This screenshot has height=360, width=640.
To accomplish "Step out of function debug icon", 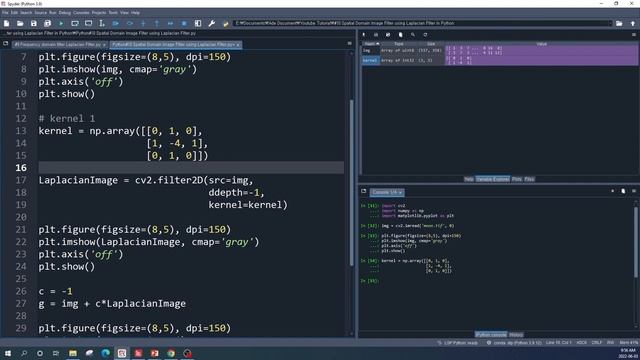I will coord(157,24).
